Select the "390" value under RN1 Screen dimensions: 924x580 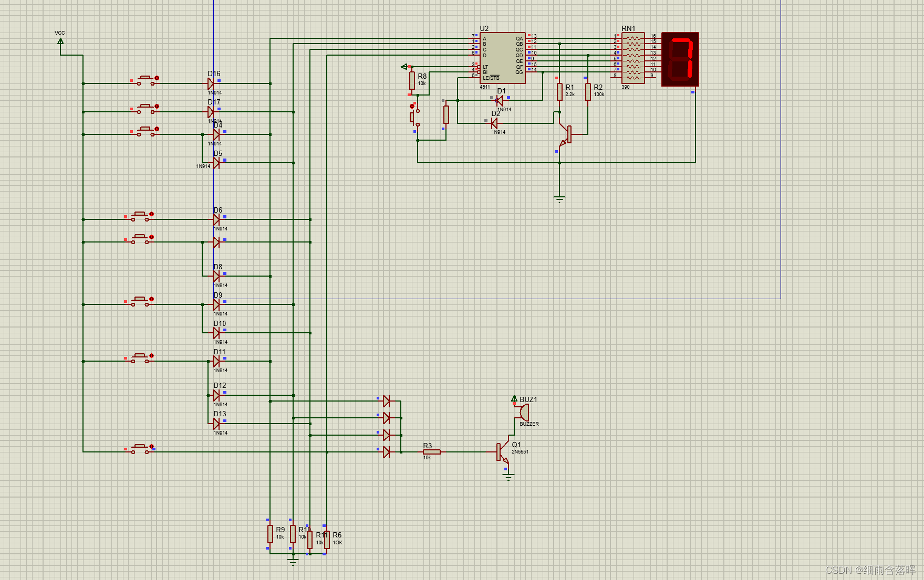click(x=626, y=87)
